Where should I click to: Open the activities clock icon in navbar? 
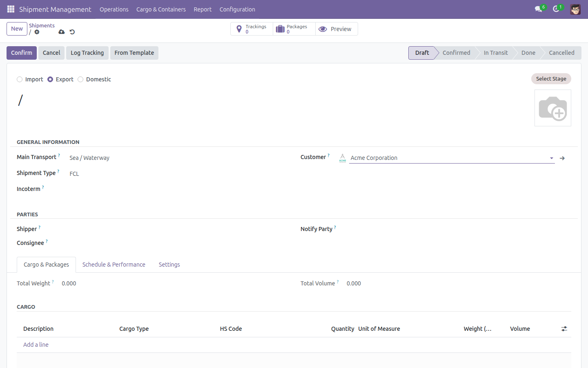(556, 9)
